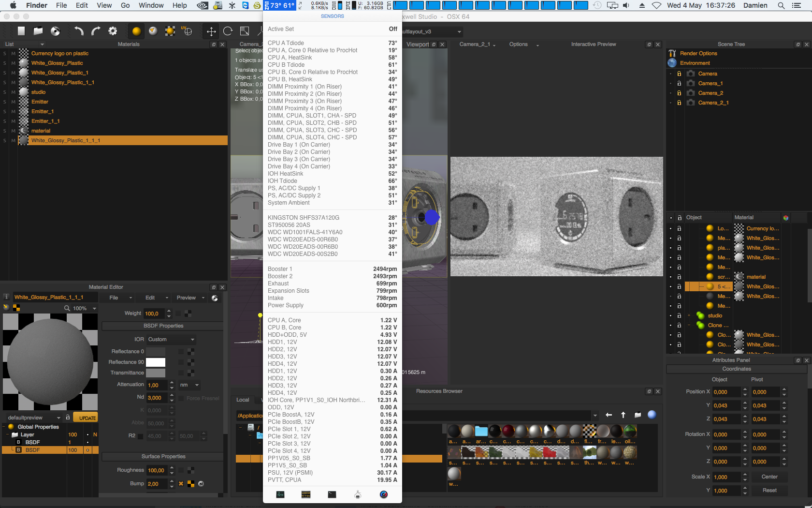This screenshot has height=508, width=812.
Task: Pick the Reflectance 0 color swatch
Action: tap(156, 352)
